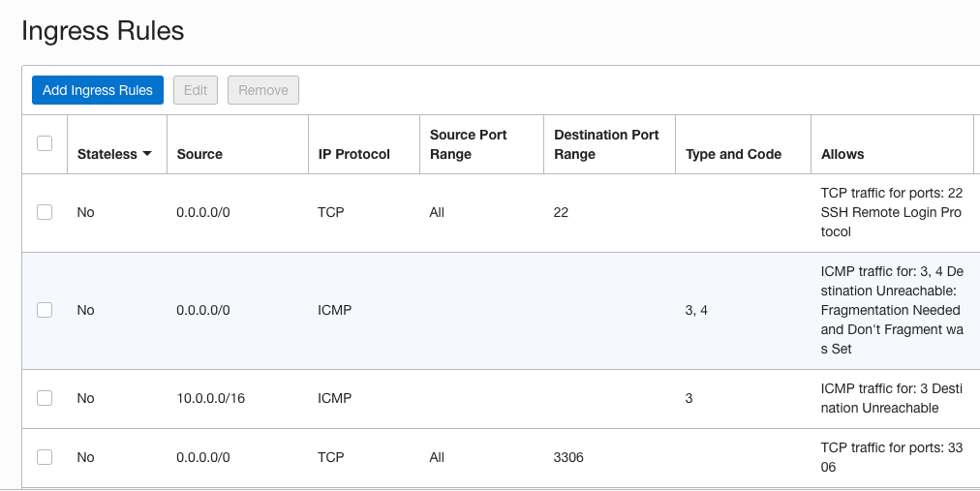The image size is (980, 491).
Task: Check the TCP port 3306 rule checkbox
Action: click(x=45, y=457)
